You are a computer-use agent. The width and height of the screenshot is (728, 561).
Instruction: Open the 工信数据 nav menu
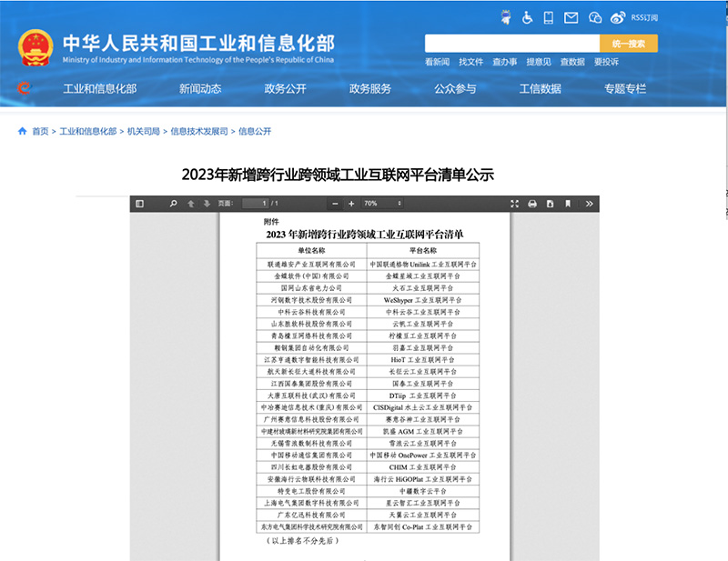(x=540, y=88)
